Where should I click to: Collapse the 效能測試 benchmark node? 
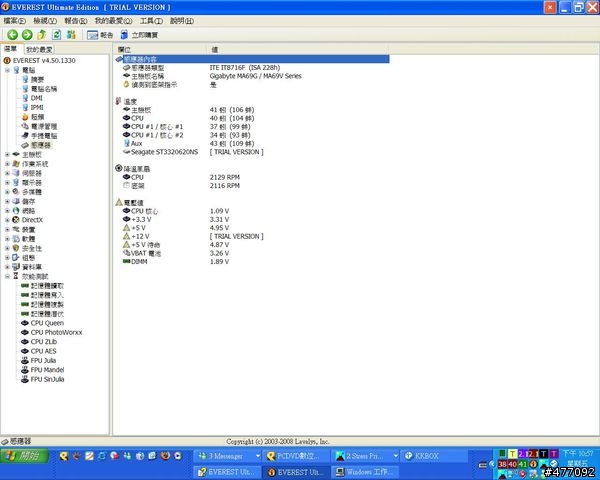(7, 276)
